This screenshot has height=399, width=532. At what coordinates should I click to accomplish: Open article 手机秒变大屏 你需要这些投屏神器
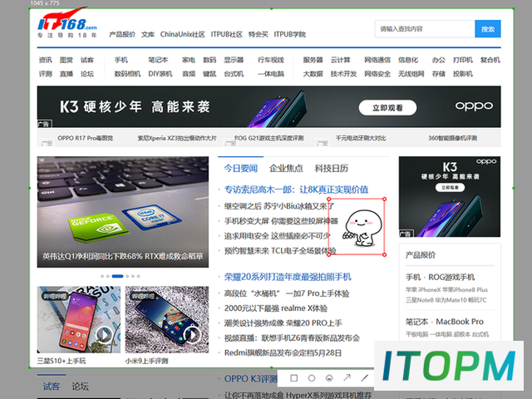click(281, 221)
